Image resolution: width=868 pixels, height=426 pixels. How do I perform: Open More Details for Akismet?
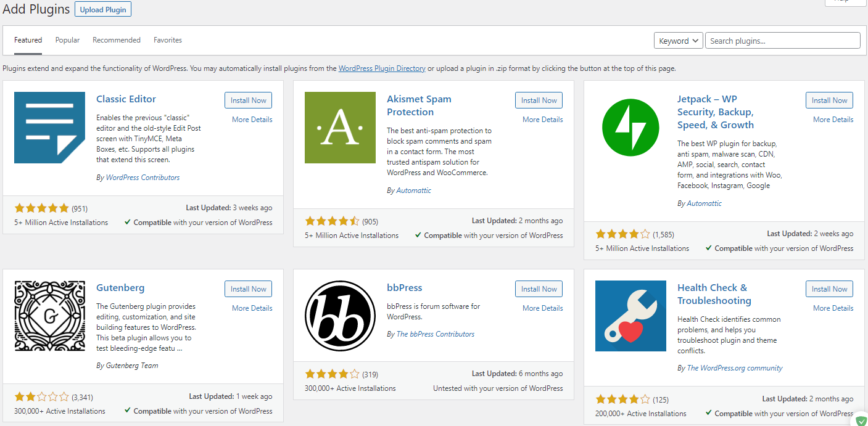click(543, 120)
